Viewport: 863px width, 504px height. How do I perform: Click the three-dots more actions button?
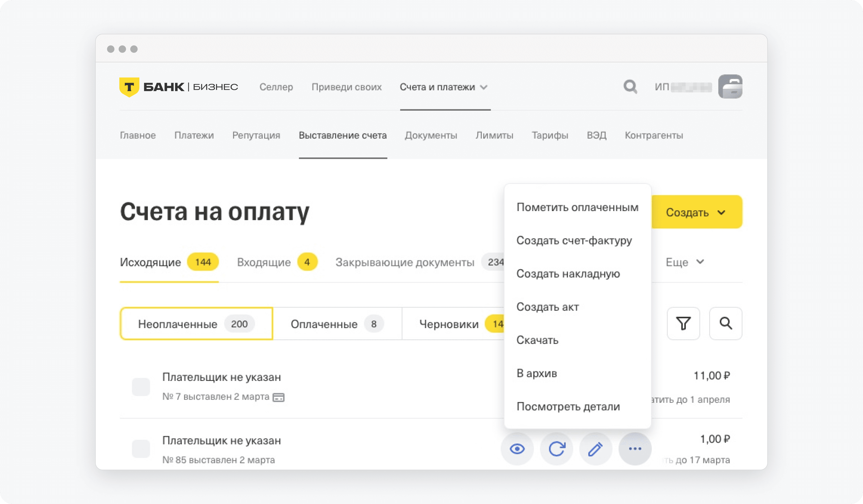coord(635,449)
